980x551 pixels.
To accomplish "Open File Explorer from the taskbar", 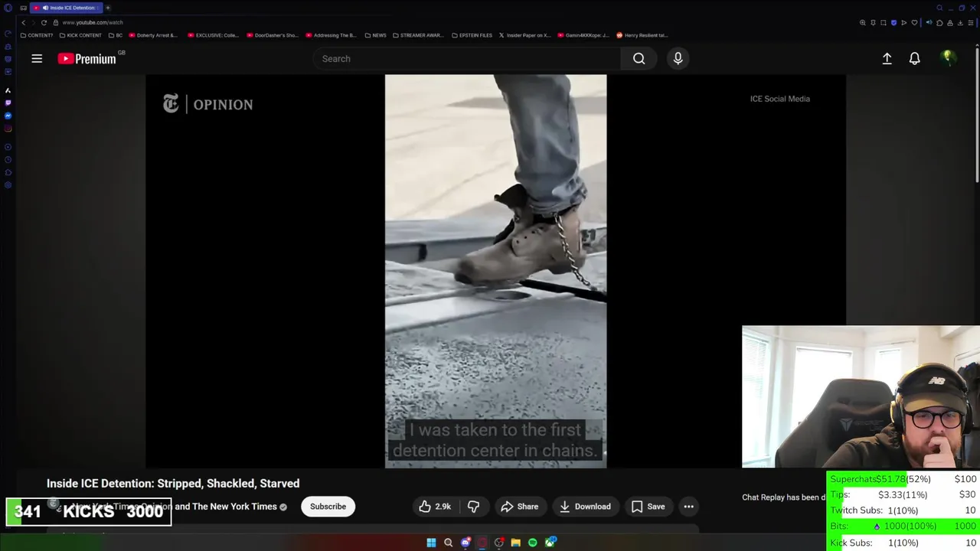I will tap(516, 543).
